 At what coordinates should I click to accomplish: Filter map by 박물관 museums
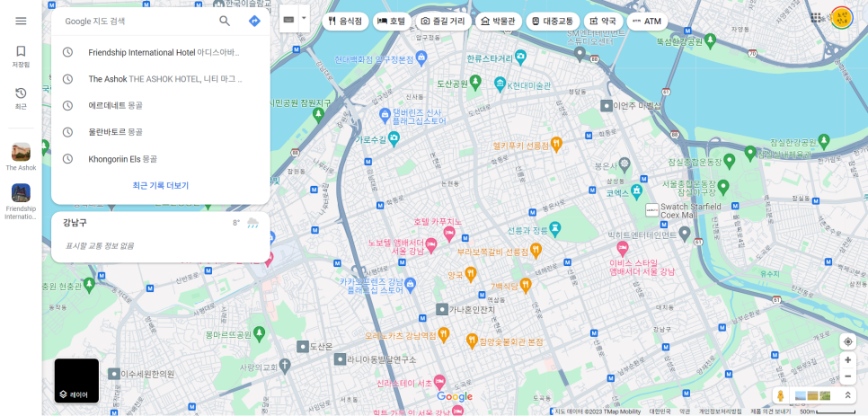[499, 22]
